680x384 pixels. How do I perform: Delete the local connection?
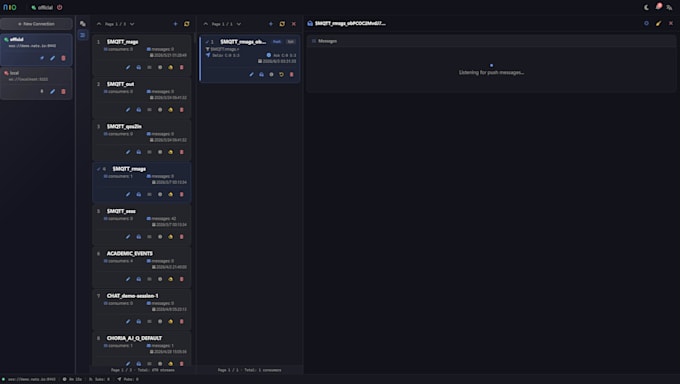[63, 92]
